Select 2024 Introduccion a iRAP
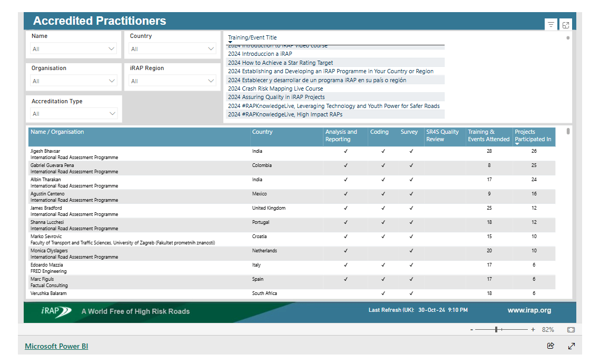Viewport: 590px width, 364px height. tap(335, 54)
